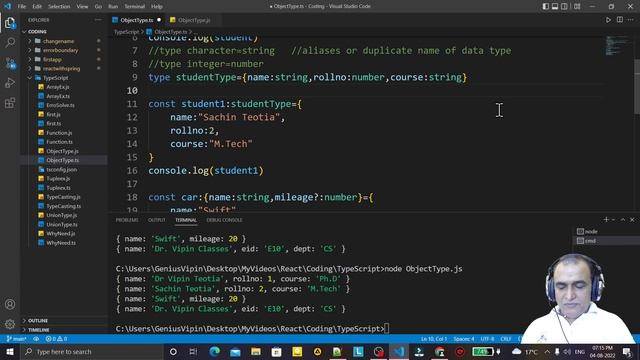This screenshot has height=360, width=640.
Task: Click the taskbar search box
Action: click(92, 351)
